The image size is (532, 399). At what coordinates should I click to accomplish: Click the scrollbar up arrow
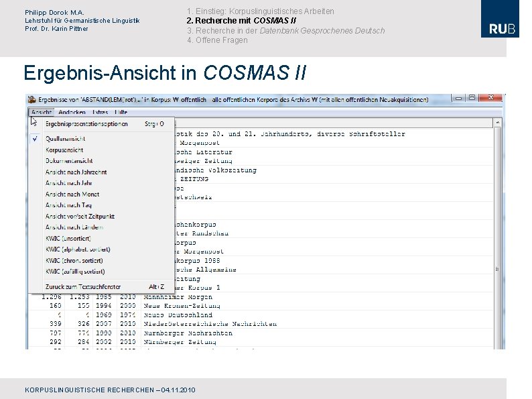(x=498, y=123)
